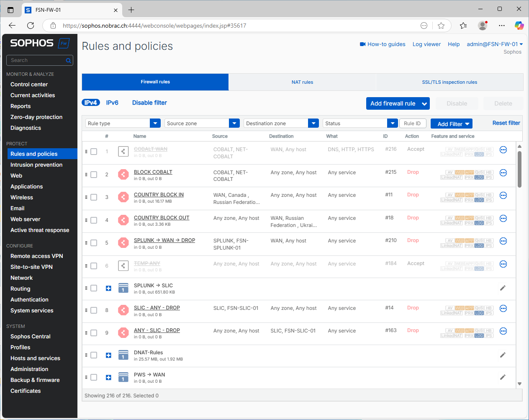Click the rule icon for COUNTRY BLOCK OUT
529x420 pixels.
(123, 220)
